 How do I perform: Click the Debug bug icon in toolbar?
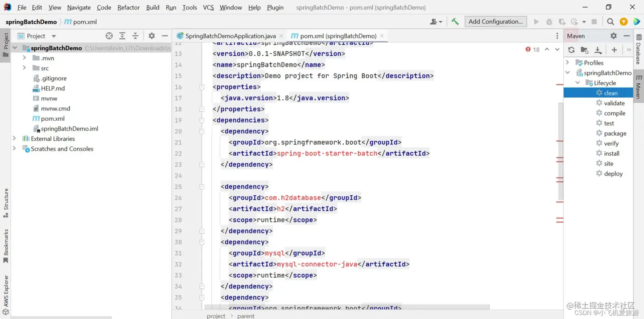tap(549, 22)
